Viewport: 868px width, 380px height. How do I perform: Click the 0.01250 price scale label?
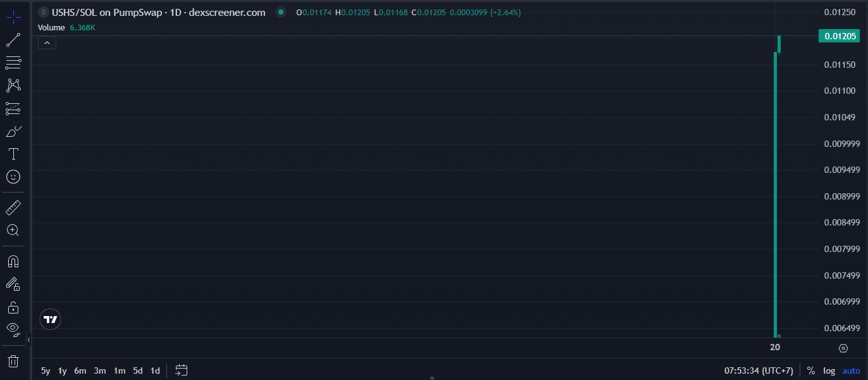point(840,12)
